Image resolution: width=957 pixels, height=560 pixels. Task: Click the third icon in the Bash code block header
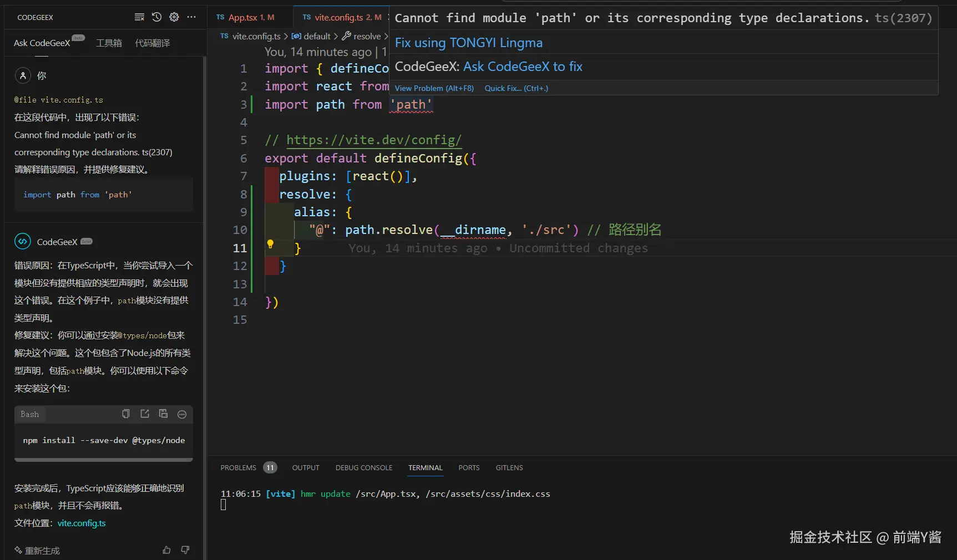coord(163,414)
